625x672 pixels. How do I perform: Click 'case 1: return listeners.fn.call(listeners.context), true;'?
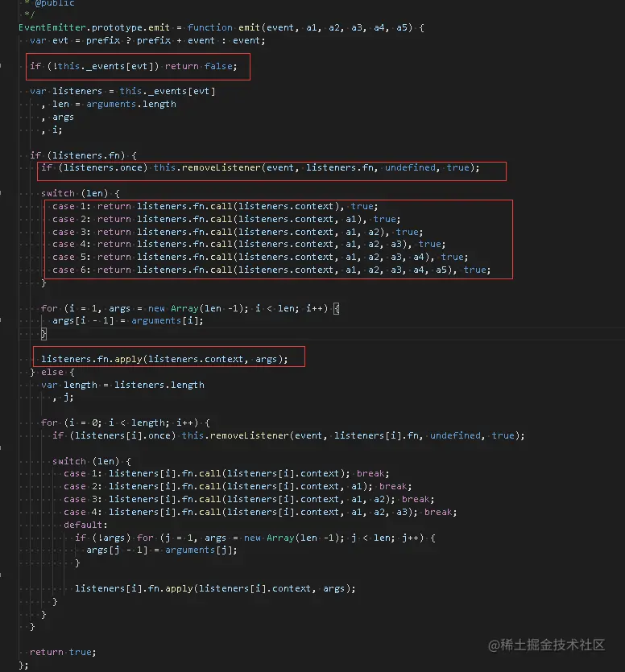(215, 206)
